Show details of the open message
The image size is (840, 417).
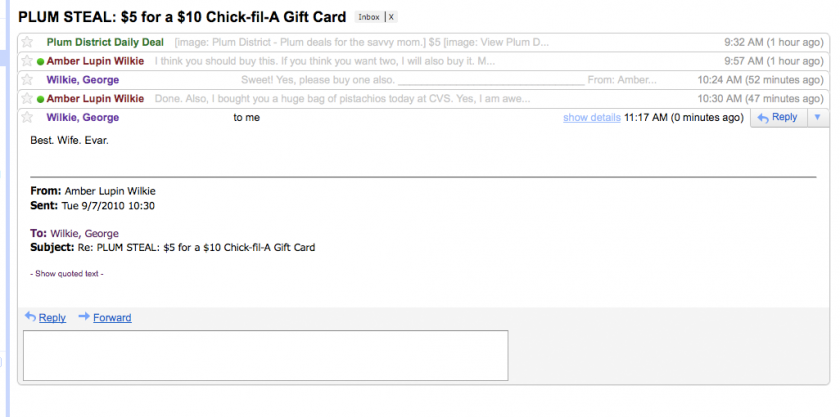click(x=591, y=117)
